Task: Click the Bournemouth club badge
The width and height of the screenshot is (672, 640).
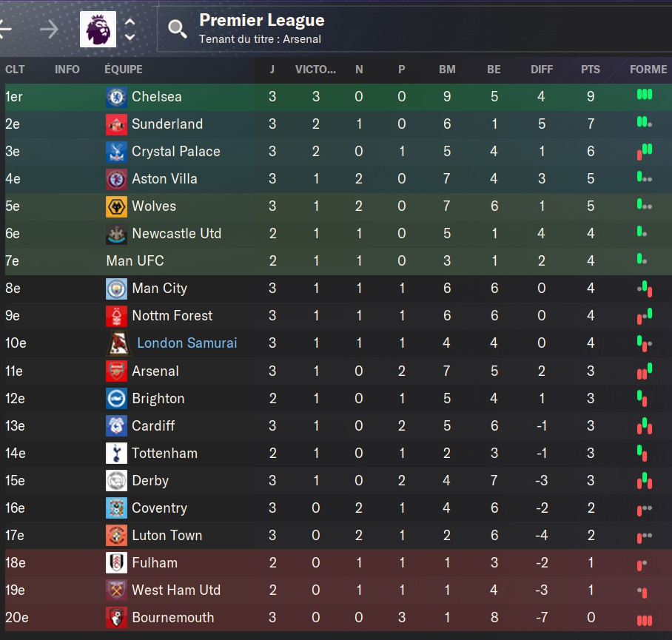Action: click(x=116, y=617)
